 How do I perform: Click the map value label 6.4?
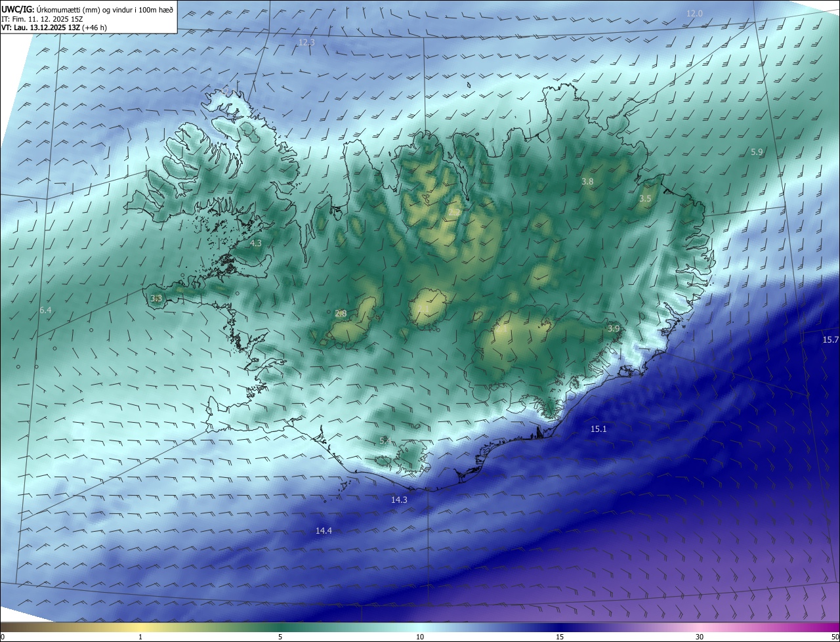[x=45, y=310]
